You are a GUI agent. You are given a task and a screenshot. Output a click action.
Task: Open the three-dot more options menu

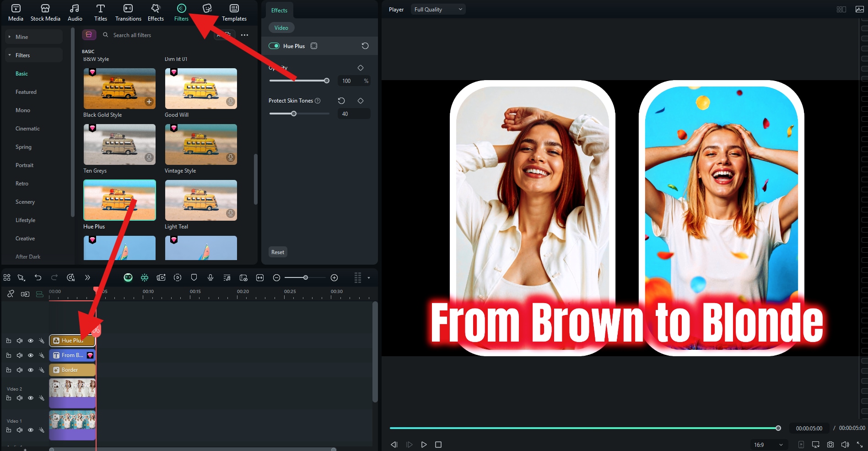click(245, 35)
